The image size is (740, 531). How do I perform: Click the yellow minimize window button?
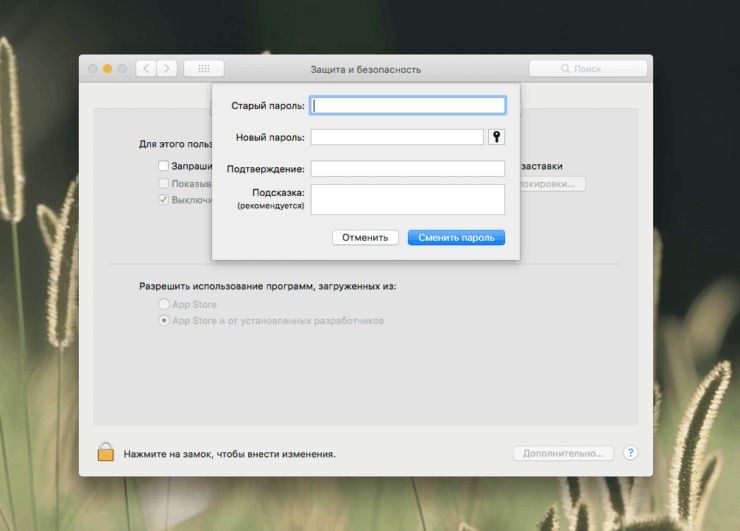pos(108,69)
